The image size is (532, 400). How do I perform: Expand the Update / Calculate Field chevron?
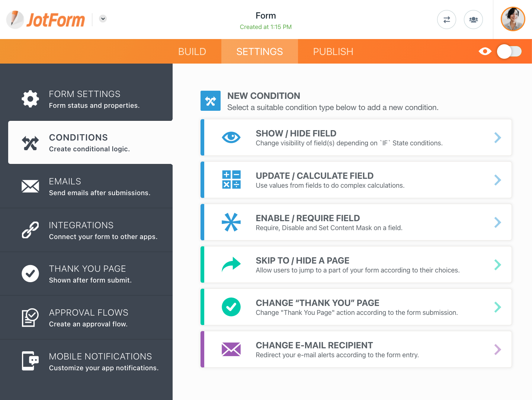point(497,180)
